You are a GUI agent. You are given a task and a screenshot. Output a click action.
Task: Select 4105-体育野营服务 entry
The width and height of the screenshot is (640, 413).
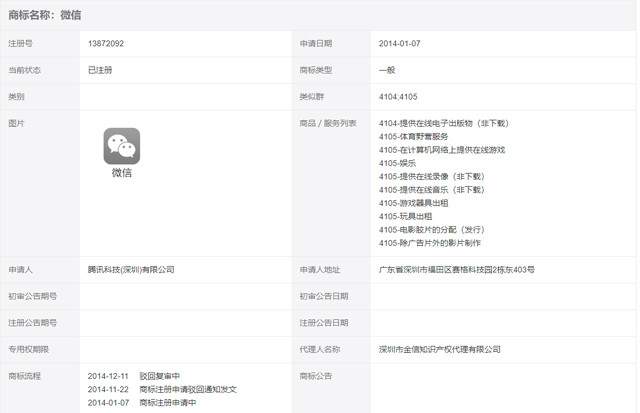(x=413, y=137)
